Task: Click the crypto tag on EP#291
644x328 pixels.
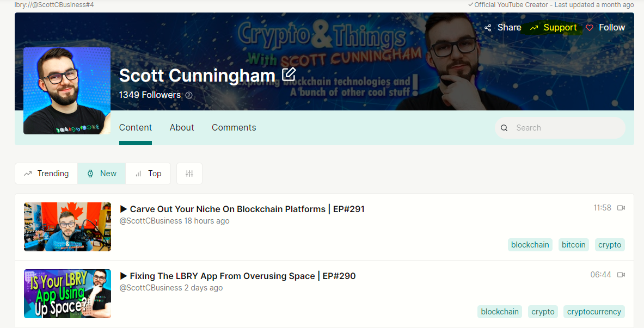Action: (610, 245)
